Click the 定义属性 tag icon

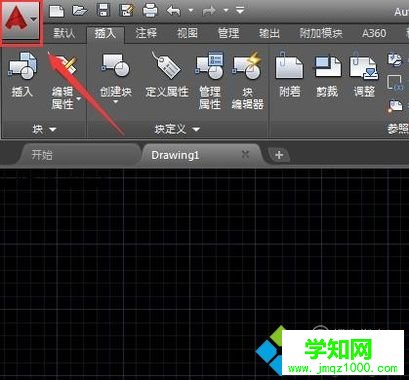pyautogui.click(x=166, y=65)
